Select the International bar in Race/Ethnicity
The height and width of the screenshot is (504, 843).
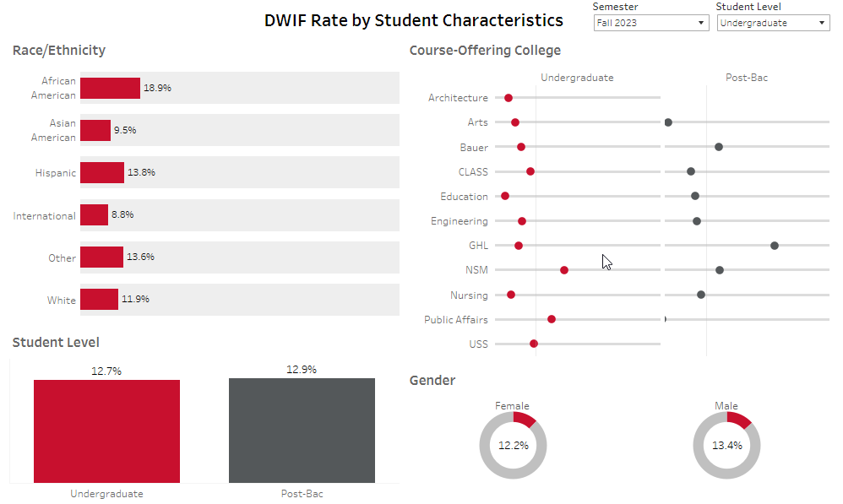pyautogui.click(x=94, y=215)
